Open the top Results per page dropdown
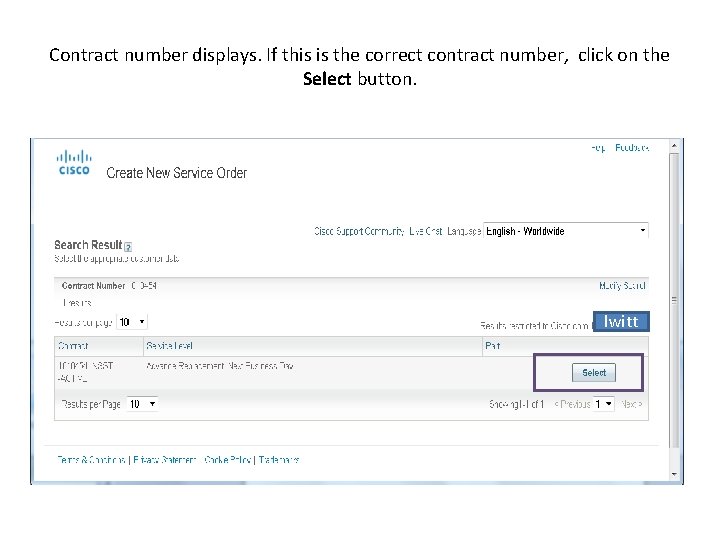 pos(132,322)
